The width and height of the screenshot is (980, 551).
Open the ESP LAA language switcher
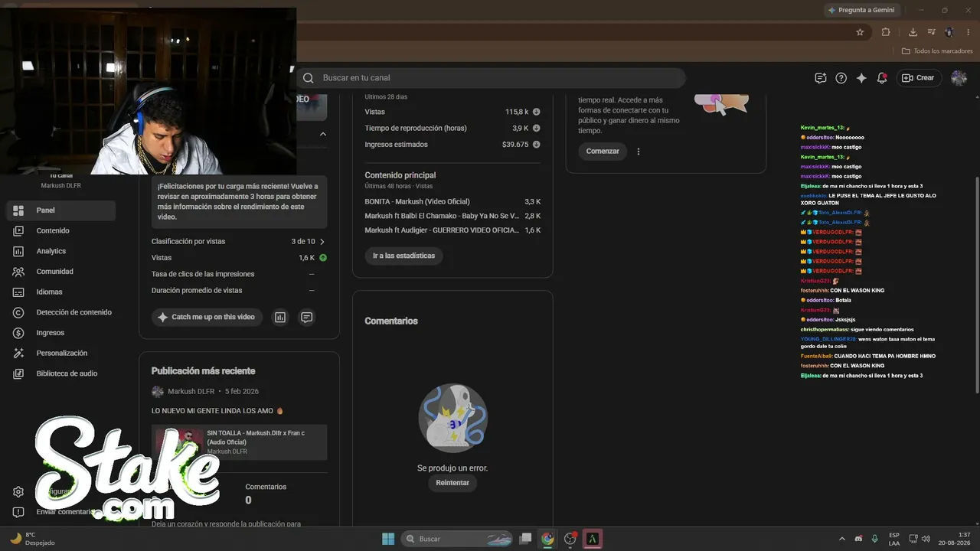pyautogui.click(x=894, y=539)
